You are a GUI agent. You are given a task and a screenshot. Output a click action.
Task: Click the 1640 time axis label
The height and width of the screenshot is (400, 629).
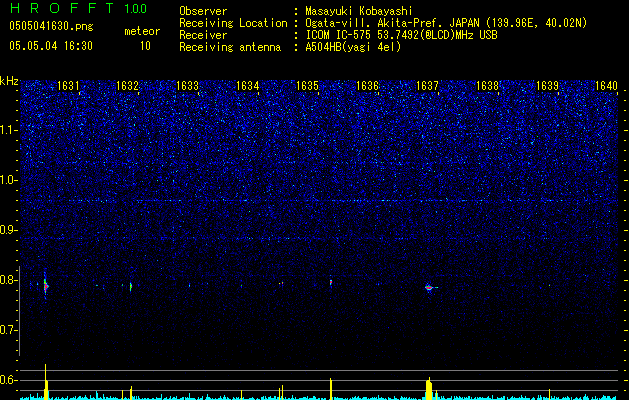(607, 86)
